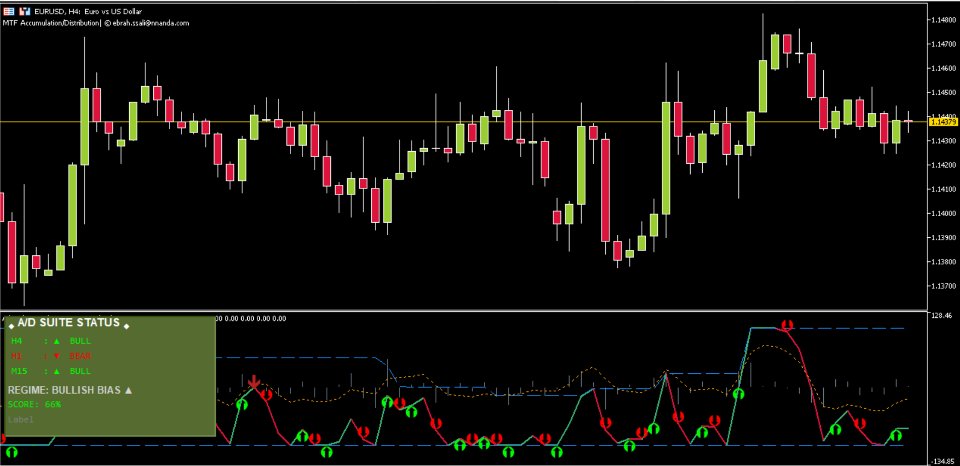The height and width of the screenshot is (466, 960).
Task: Click the green up-arrow signal below the status panel
Action: tap(12, 453)
